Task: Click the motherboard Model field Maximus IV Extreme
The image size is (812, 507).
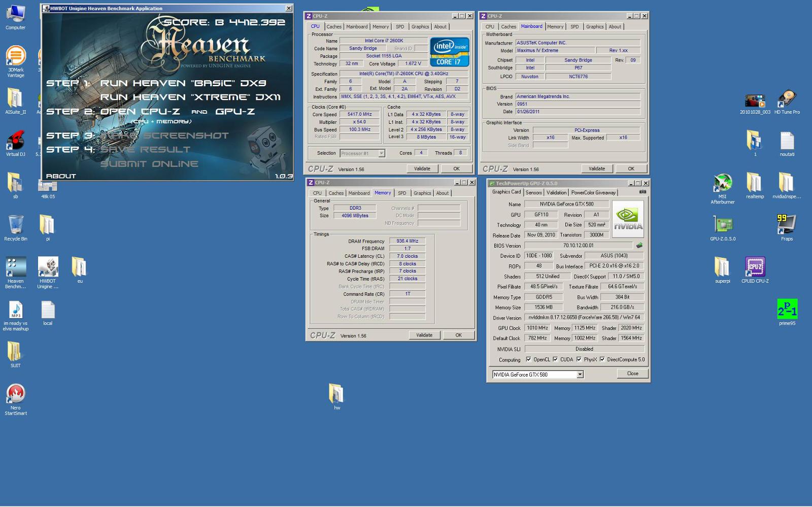Action: pyautogui.click(x=555, y=51)
